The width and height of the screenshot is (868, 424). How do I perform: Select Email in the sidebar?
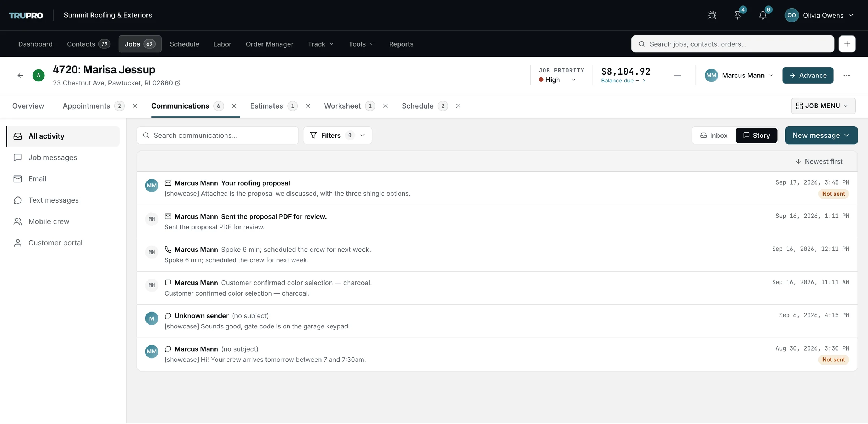(63, 179)
